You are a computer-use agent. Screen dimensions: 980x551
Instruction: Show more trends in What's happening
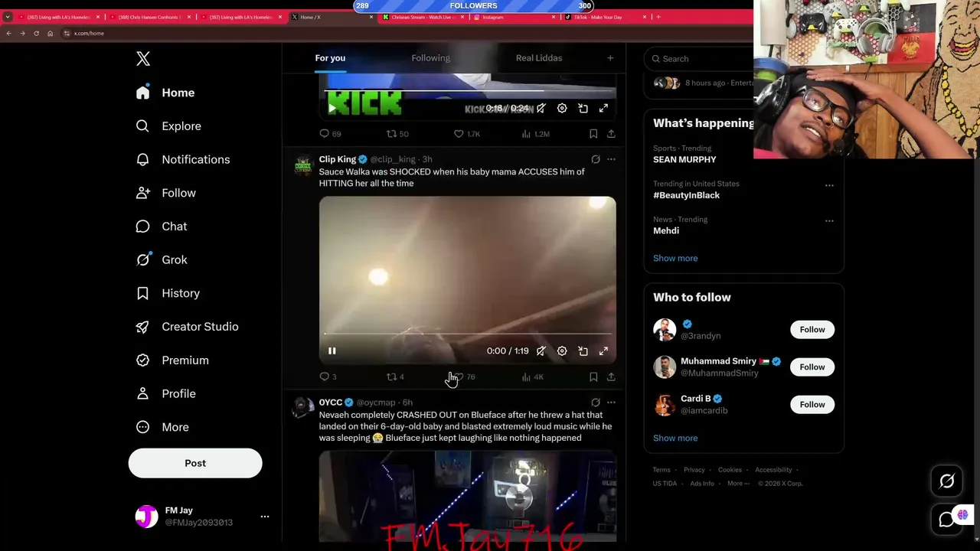tap(675, 258)
